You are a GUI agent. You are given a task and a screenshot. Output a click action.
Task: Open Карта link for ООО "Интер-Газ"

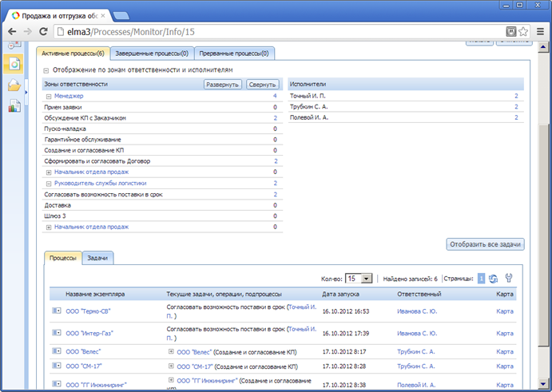coord(504,331)
